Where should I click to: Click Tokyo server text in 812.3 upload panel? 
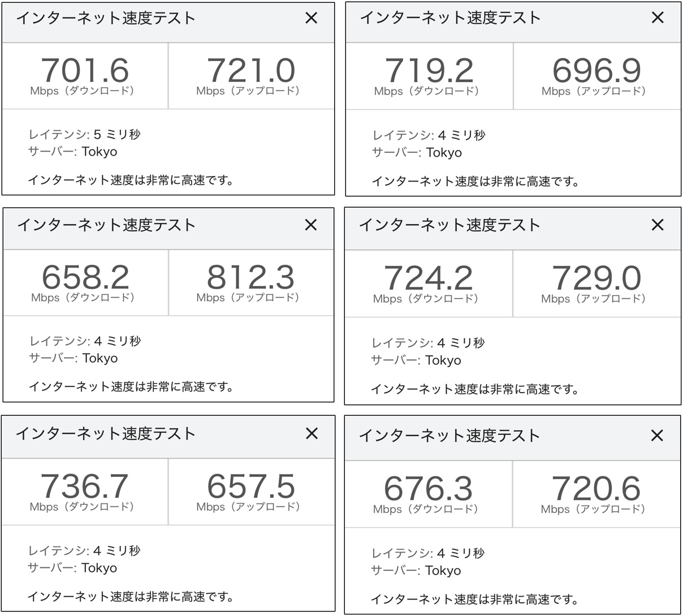tap(100, 358)
